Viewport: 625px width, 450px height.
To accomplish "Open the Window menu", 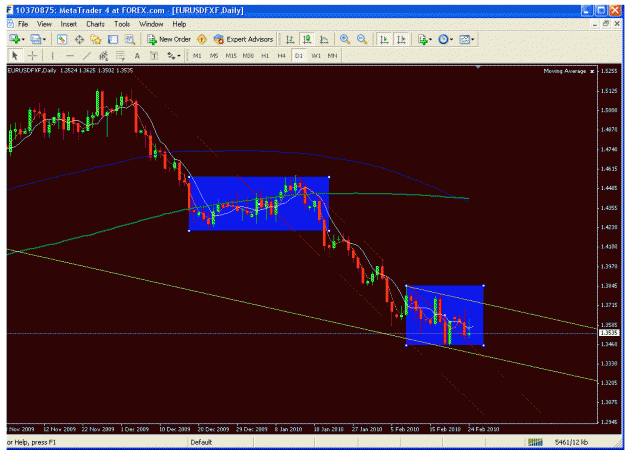I will point(151,24).
